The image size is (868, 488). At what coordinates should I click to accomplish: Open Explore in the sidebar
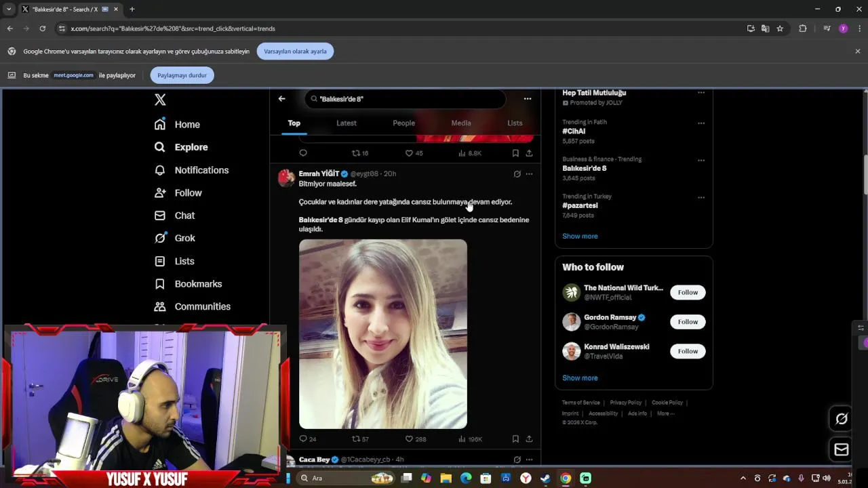(181, 147)
